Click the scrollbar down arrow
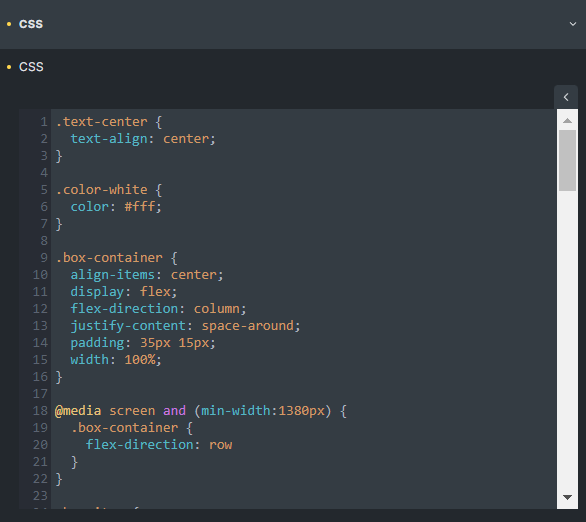Viewport: 586px width, 522px height. [567, 497]
